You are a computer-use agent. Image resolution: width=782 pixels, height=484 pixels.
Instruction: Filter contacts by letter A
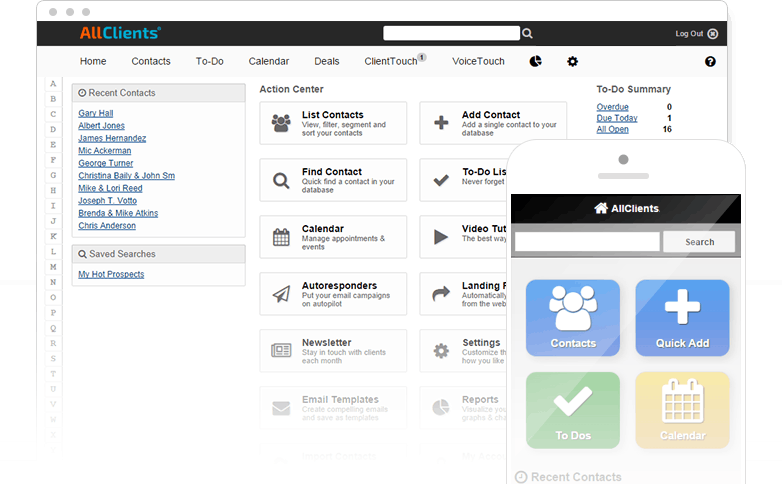53,84
